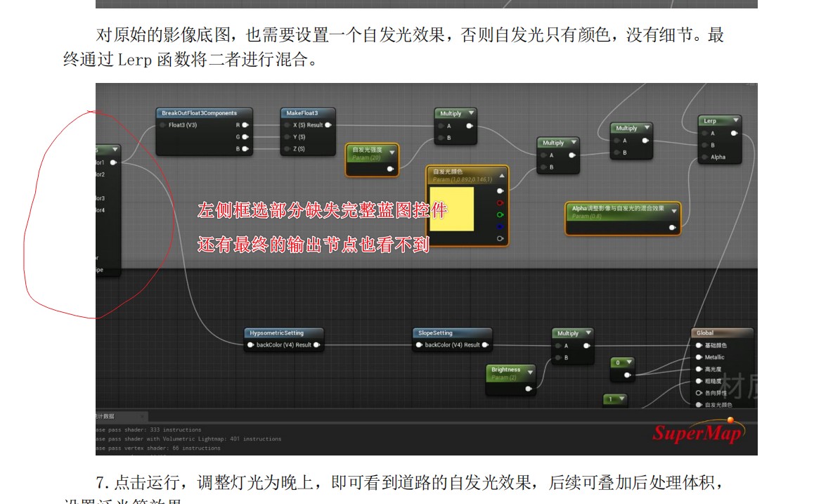Click the B output pin on BreakOutFloat3Components

pos(245,148)
